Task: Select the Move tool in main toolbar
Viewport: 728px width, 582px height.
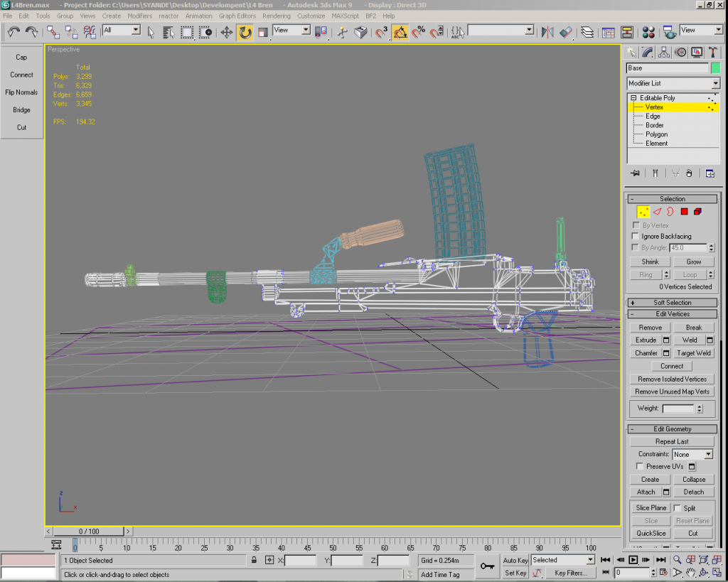Action: pos(227,32)
